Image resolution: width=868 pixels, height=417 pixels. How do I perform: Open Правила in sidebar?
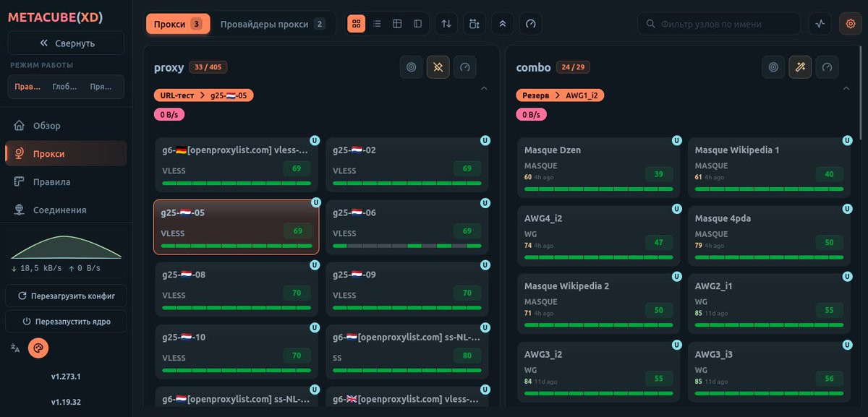point(66,181)
